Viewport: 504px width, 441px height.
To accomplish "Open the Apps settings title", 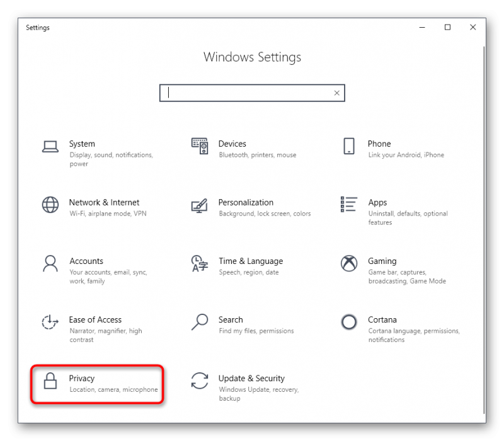I will [377, 203].
